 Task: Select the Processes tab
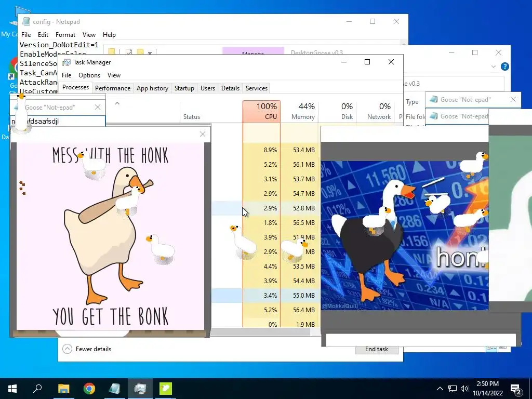click(76, 87)
